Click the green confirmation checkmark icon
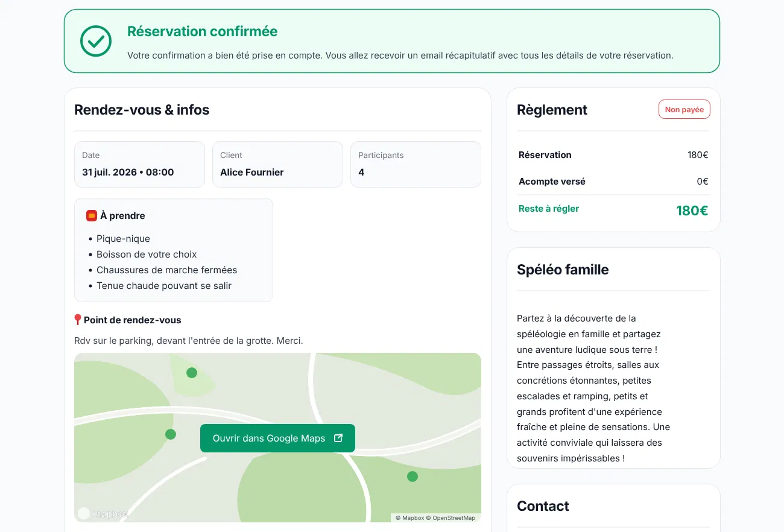Screen dimensions: 784x532 96,41
